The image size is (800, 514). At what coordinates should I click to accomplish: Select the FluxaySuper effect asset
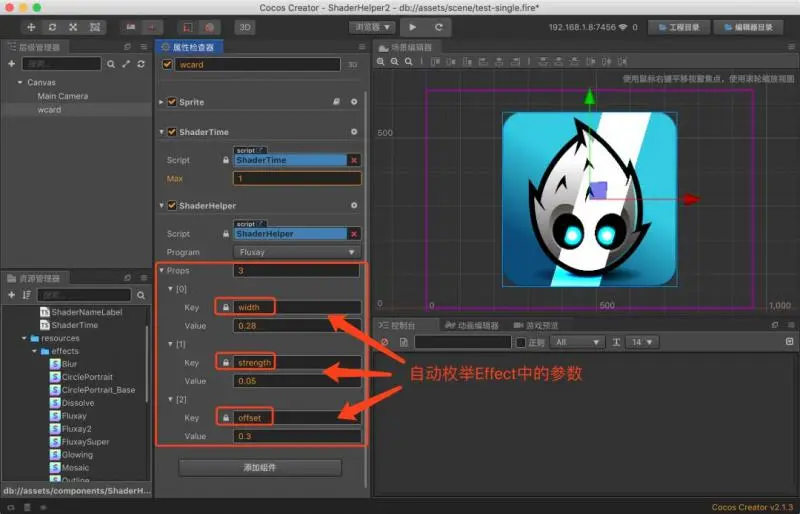coord(80,442)
